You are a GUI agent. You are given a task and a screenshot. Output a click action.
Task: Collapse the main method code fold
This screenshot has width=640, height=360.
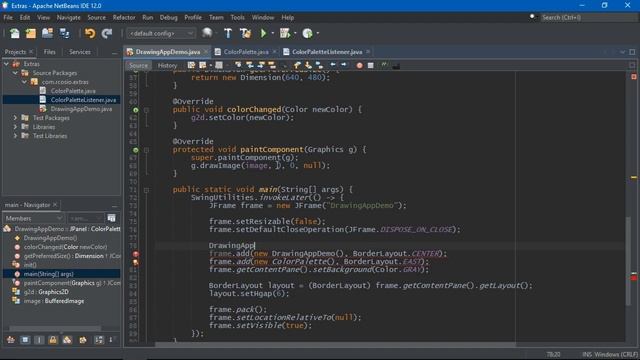tap(146, 190)
